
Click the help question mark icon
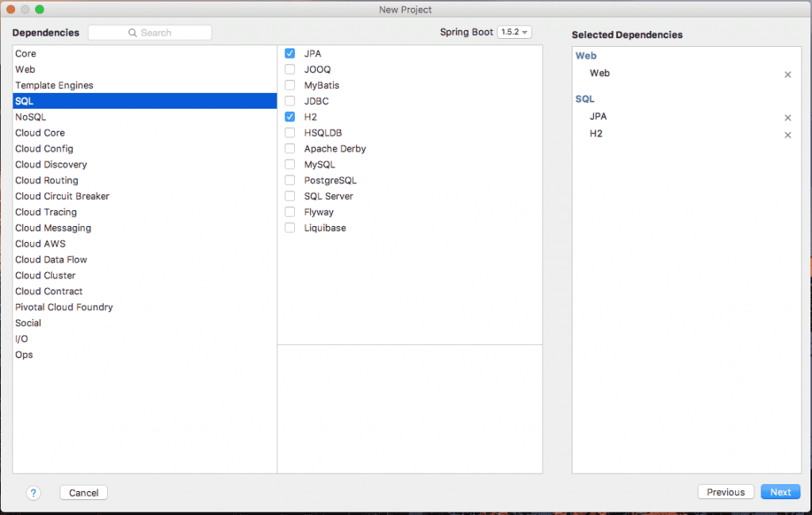point(33,493)
